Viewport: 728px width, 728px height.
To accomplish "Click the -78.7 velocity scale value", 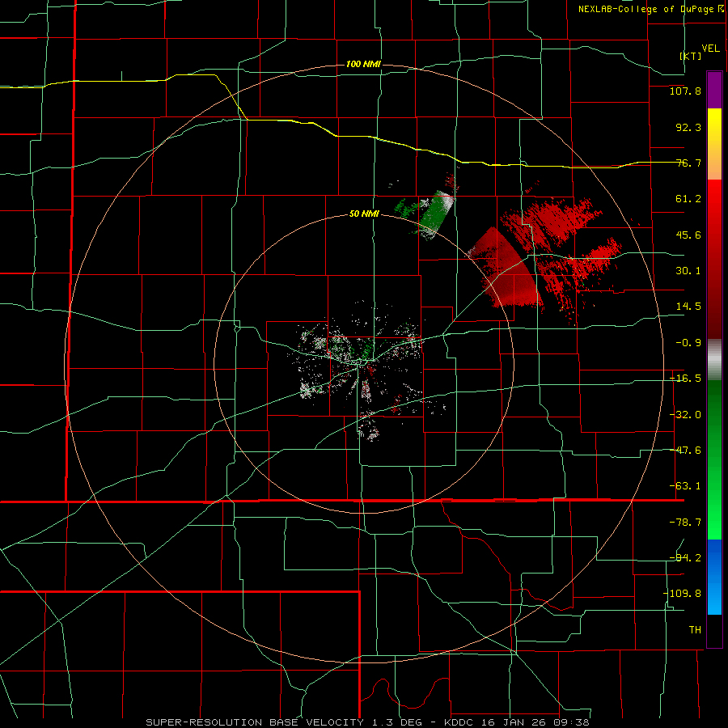I will [685, 523].
